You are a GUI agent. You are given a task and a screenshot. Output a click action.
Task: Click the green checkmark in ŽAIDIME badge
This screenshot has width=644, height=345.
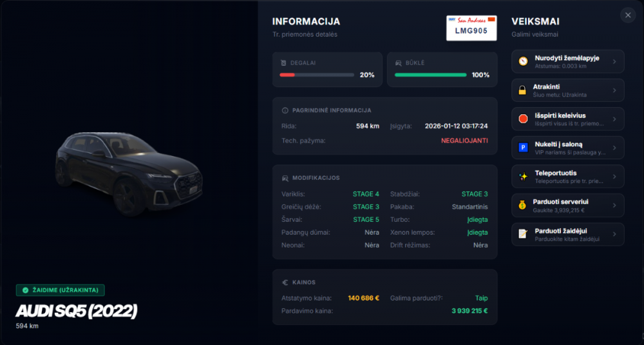[x=26, y=290]
